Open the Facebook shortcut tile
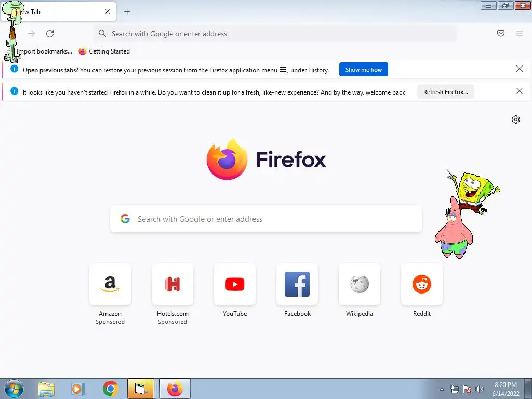Image resolution: width=532 pixels, height=399 pixels. click(x=297, y=284)
